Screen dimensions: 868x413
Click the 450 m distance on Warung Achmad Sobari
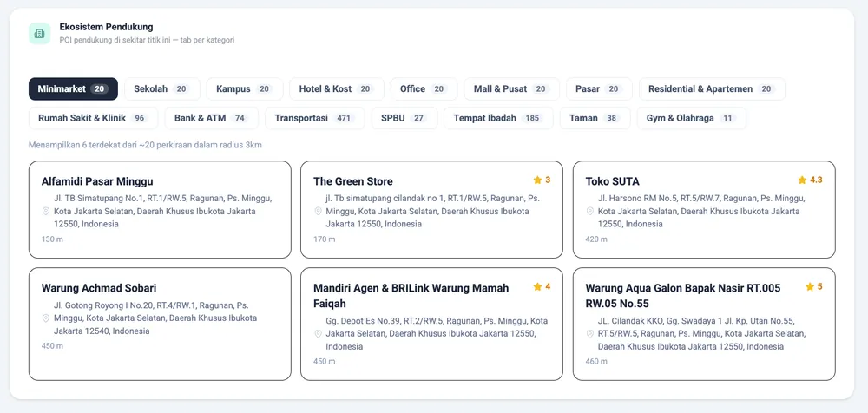click(x=53, y=346)
